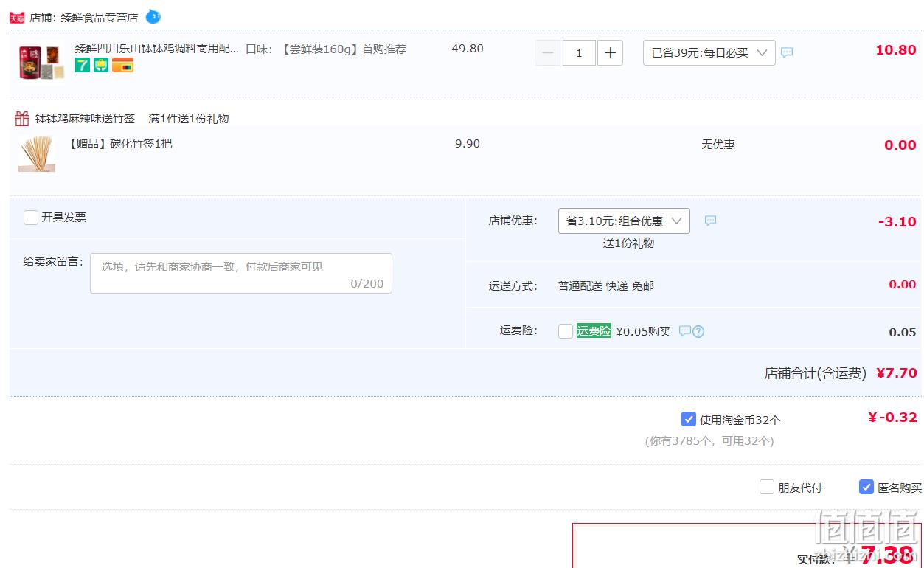Click the green 运费险 label tag

click(x=594, y=331)
